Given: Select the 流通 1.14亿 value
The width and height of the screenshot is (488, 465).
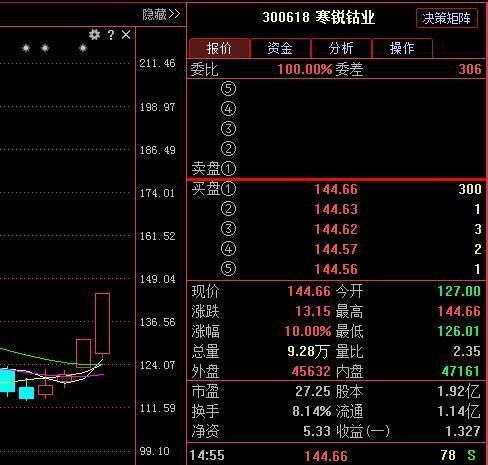Looking at the screenshot, I should pos(459,411).
